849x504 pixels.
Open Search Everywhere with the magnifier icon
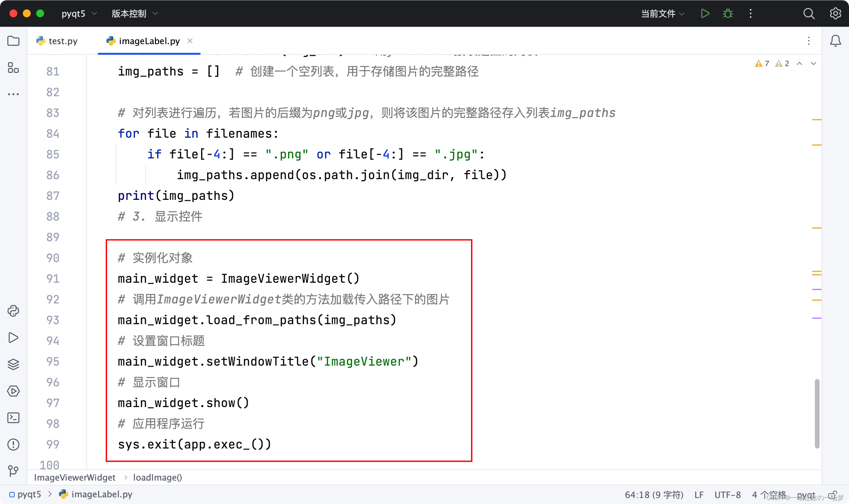tap(809, 14)
